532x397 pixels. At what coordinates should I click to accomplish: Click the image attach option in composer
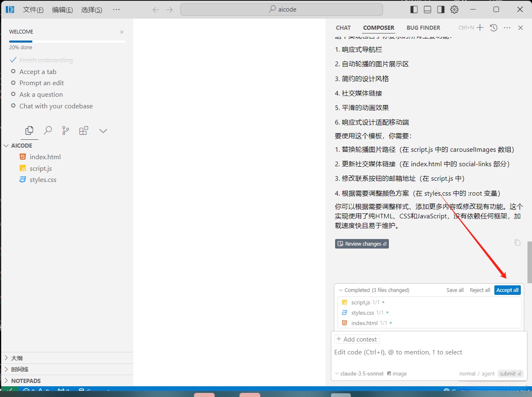click(x=397, y=374)
